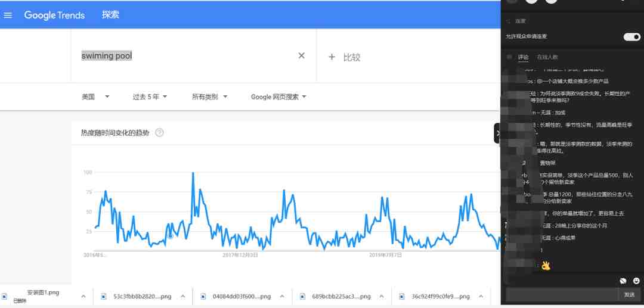
Task: Open downloaded file 安装图1.png
Action: coord(43,293)
